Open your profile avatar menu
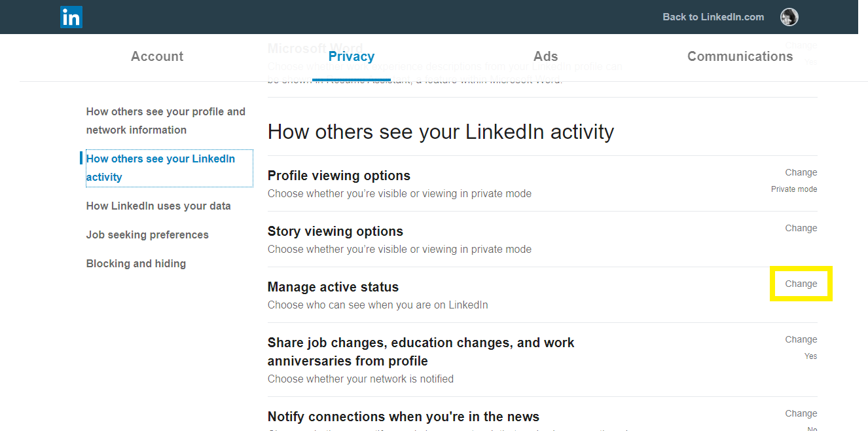 (789, 17)
